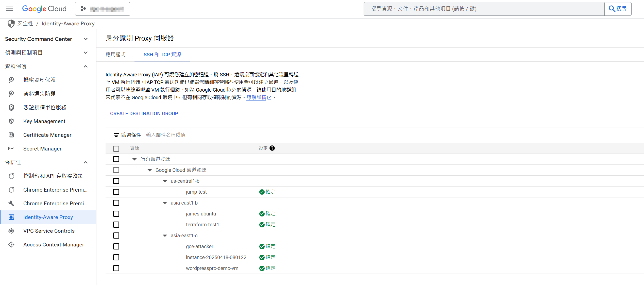Click the top search resources input field
The width and height of the screenshot is (644, 285).
tap(484, 9)
